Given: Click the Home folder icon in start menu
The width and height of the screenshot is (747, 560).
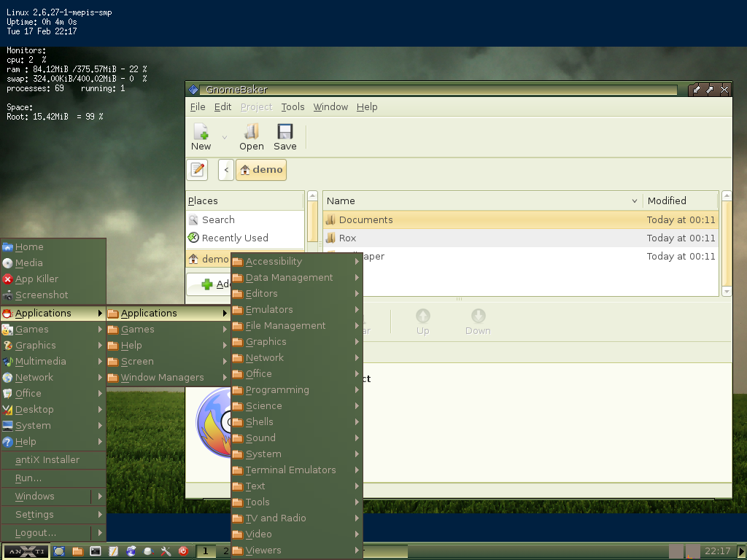Looking at the screenshot, I should [7, 247].
